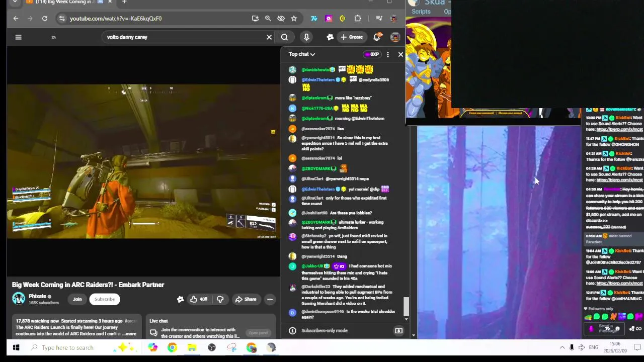
Task: Click the icon left of the Like button
Action: (x=180, y=299)
